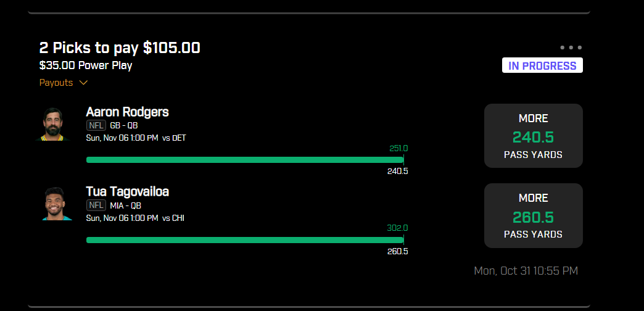
Task: Expand the Payouts chevron
Action: coord(83,83)
